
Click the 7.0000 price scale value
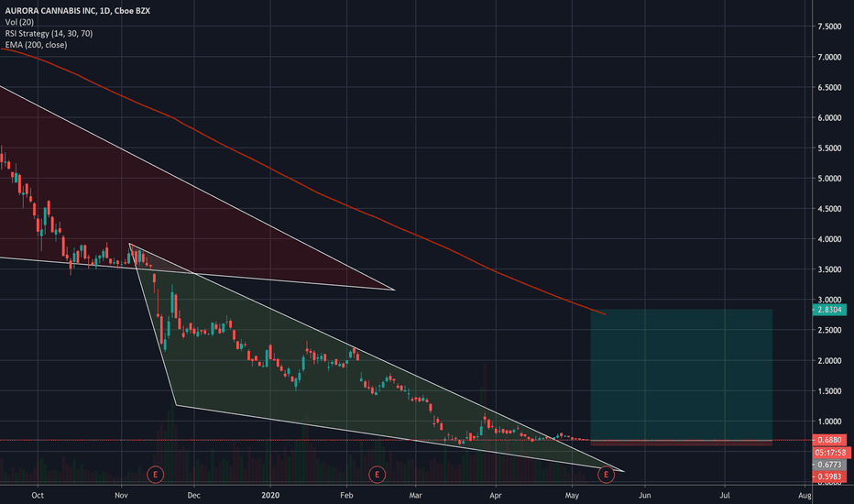pyautogui.click(x=829, y=57)
